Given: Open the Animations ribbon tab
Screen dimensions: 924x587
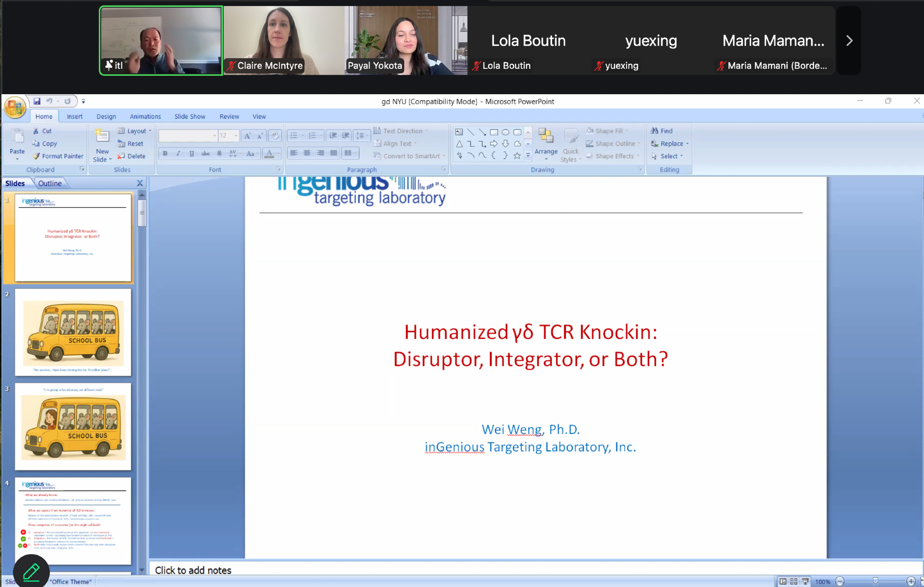Looking at the screenshot, I should (145, 116).
